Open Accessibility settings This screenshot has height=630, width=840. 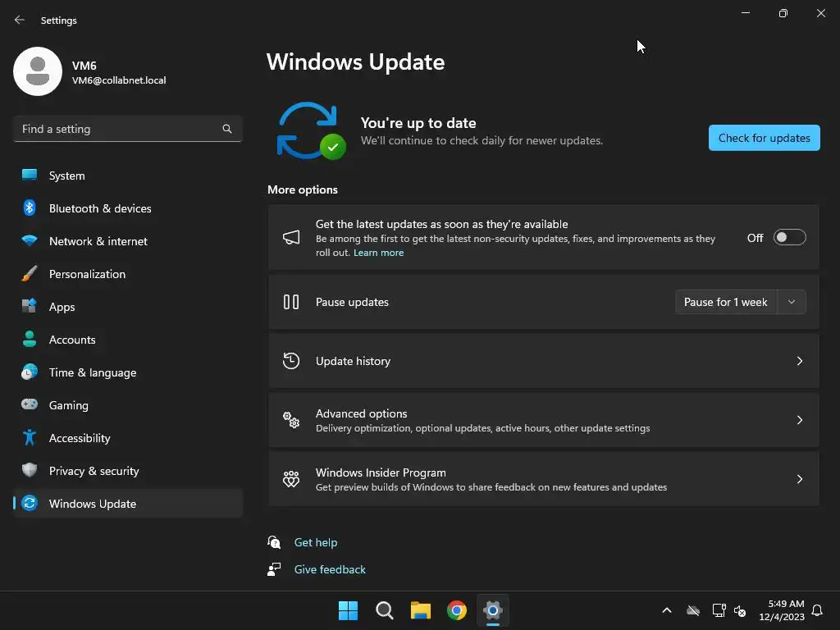coord(128,438)
